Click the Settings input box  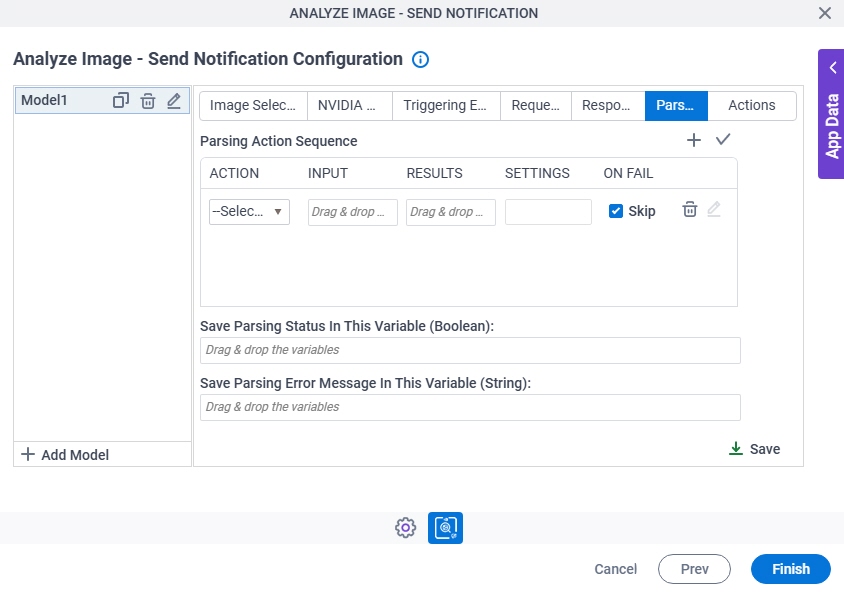pos(548,212)
